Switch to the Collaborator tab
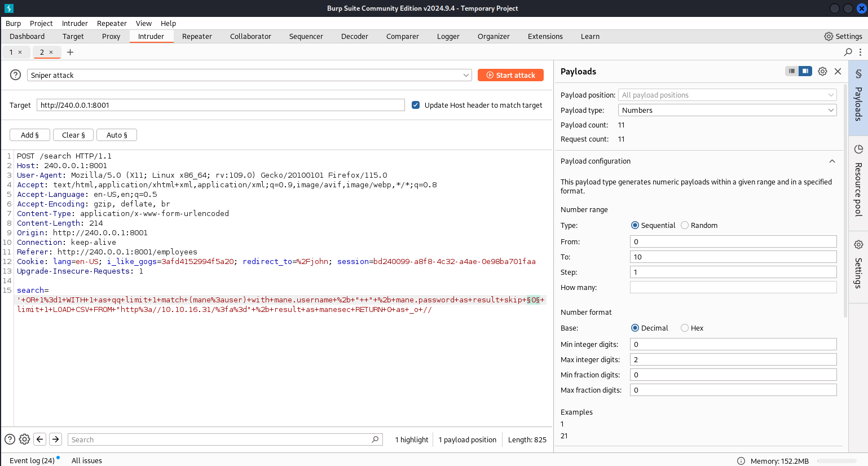The image size is (868, 466). click(x=250, y=36)
